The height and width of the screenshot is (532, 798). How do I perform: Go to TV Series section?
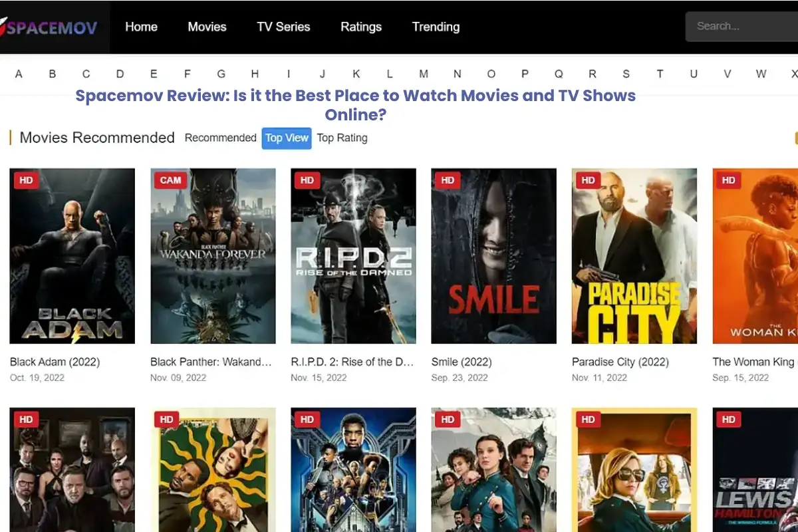[283, 27]
